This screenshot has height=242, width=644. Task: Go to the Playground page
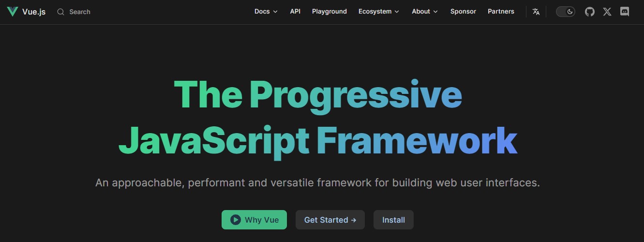(329, 12)
